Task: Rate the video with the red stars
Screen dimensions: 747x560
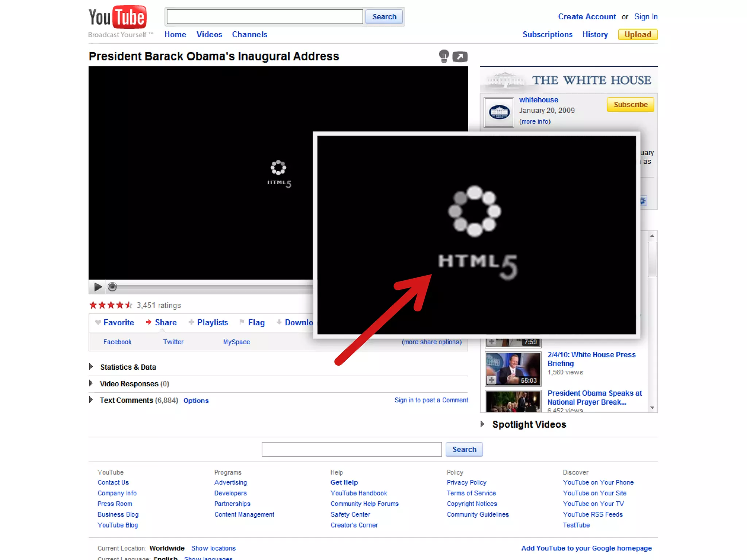Action: pyautogui.click(x=111, y=305)
